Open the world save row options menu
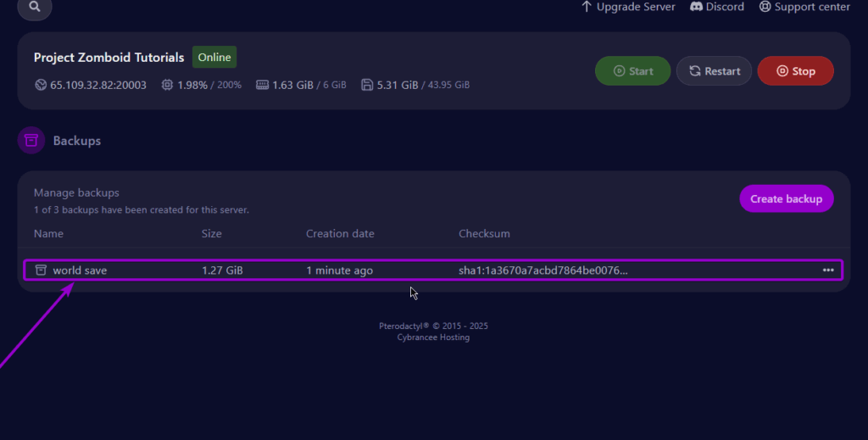 pyautogui.click(x=828, y=270)
